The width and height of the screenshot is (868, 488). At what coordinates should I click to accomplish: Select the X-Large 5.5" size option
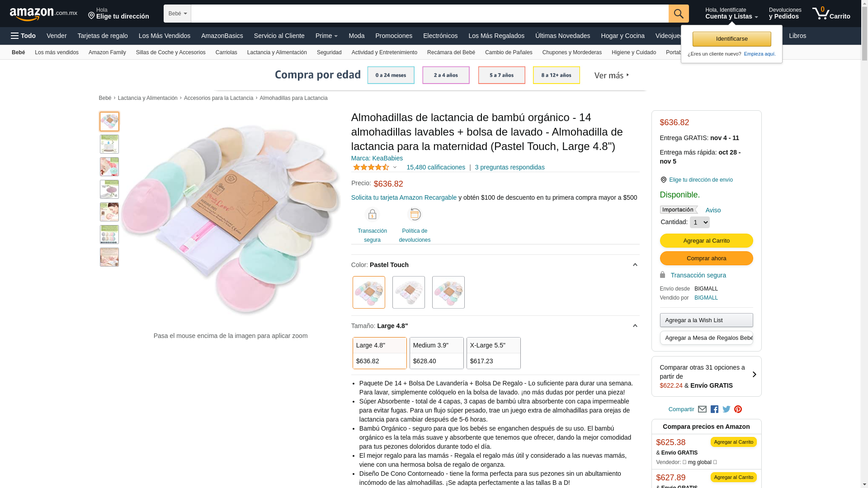pos(493,353)
